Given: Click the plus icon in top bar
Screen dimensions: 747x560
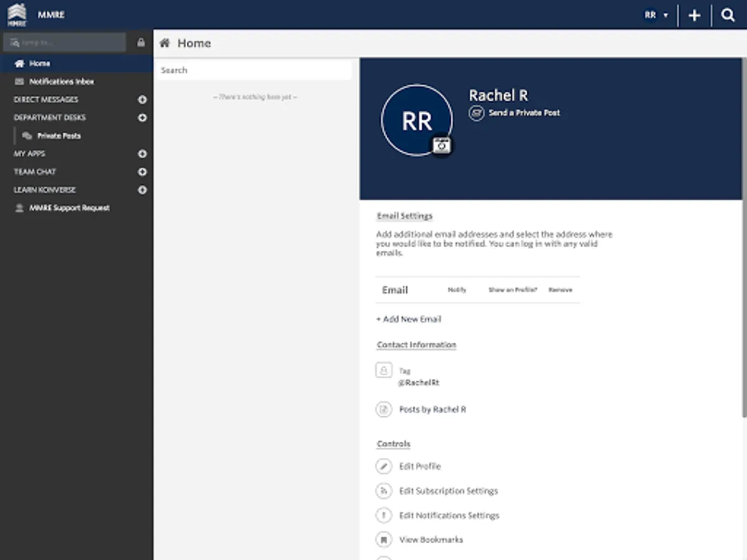Looking at the screenshot, I should (694, 16).
